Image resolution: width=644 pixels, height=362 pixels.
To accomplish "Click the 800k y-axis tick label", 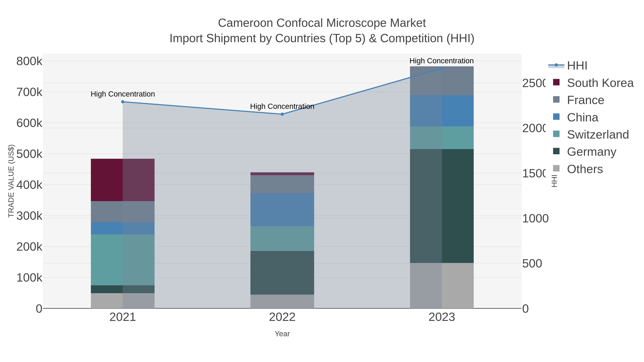I will point(29,61).
